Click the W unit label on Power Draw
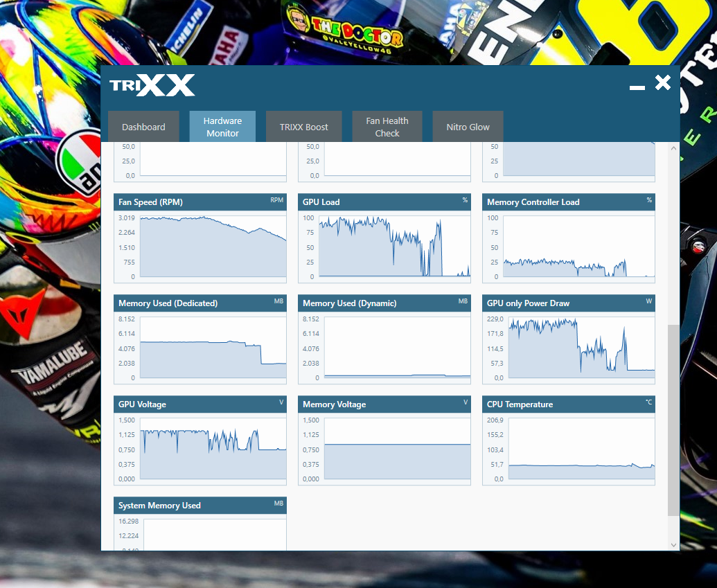Image resolution: width=717 pixels, height=588 pixels. tap(649, 301)
